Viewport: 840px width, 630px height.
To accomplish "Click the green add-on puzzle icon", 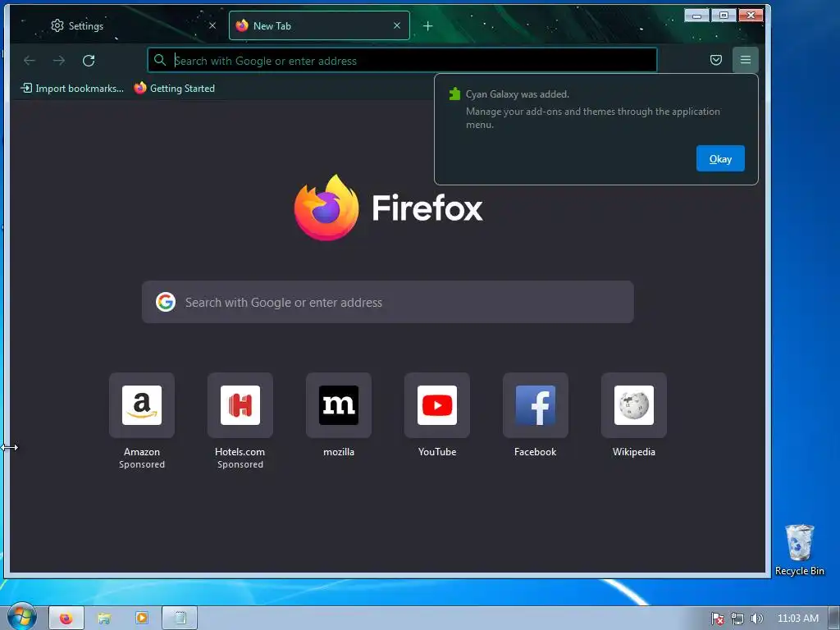I will [x=454, y=94].
